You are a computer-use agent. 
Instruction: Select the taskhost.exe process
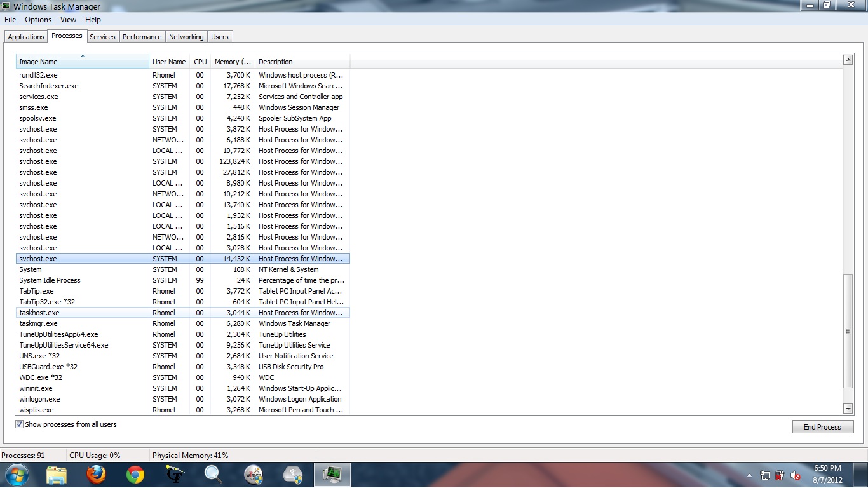click(182, 313)
